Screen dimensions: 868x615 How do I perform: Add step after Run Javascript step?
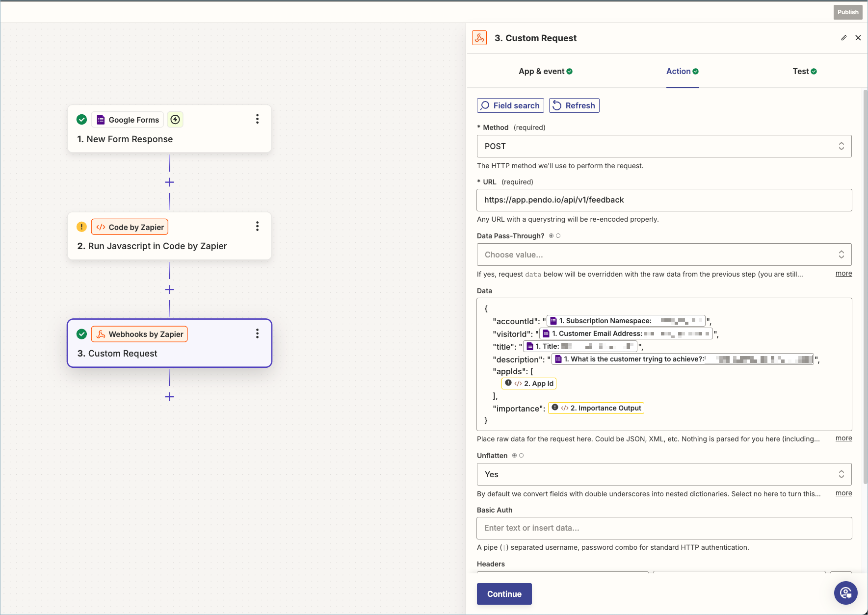(169, 289)
